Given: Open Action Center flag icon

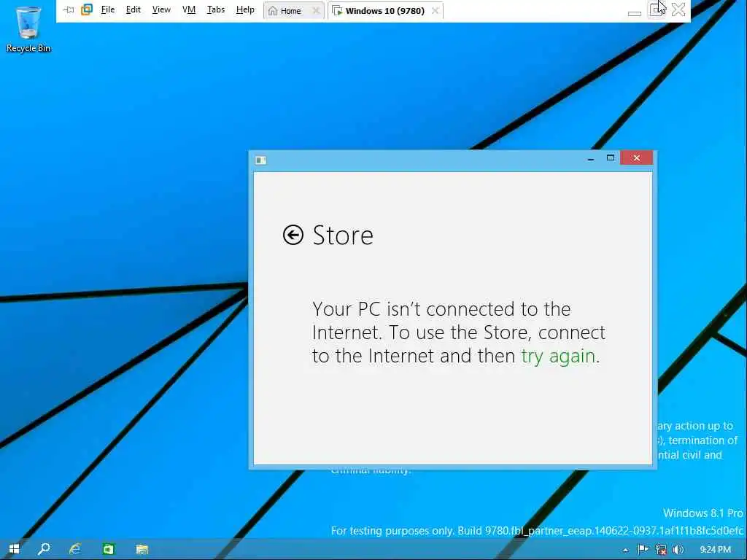Looking at the screenshot, I should pyautogui.click(x=643, y=550).
